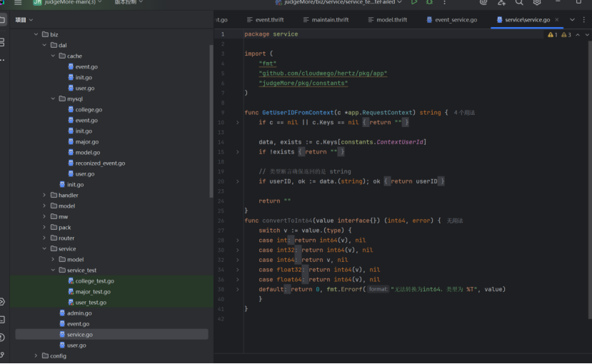Open Code With Me add-user icon
Image resolution: width=592 pixels, height=364 pixels.
point(501,2)
